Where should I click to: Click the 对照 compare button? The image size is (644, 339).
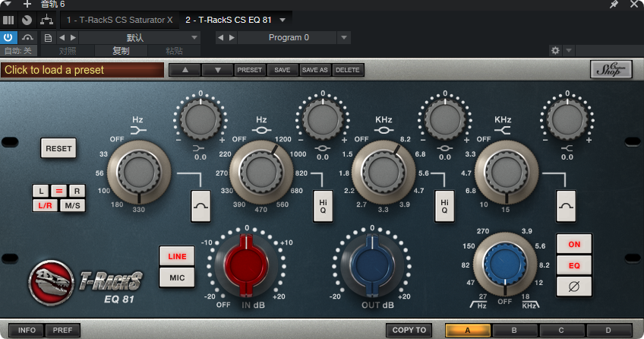(68, 51)
